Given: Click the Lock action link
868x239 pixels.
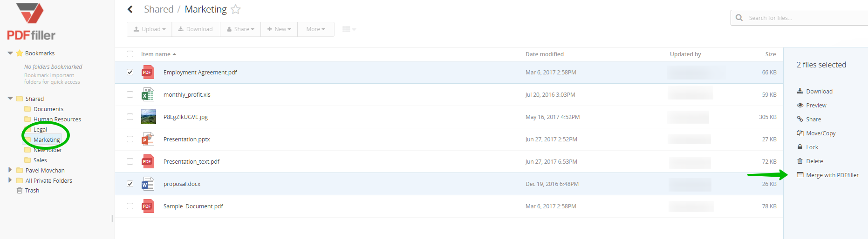Looking at the screenshot, I should 812,147.
